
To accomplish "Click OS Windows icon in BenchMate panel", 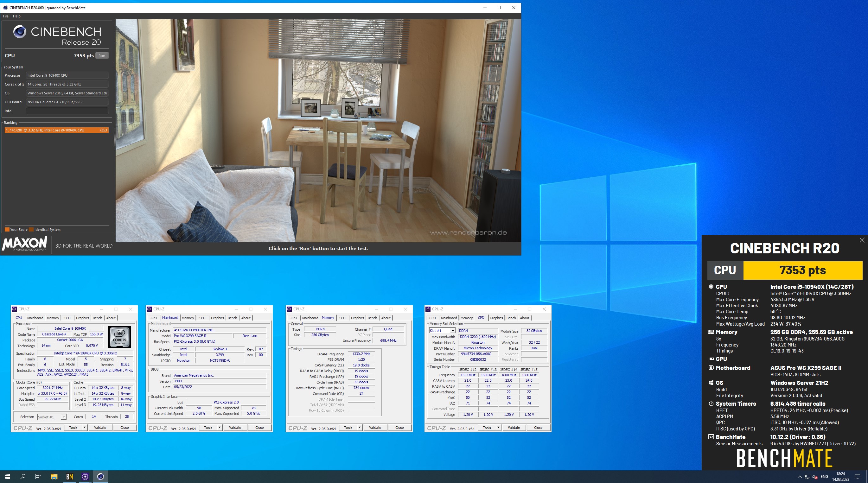I will point(711,383).
